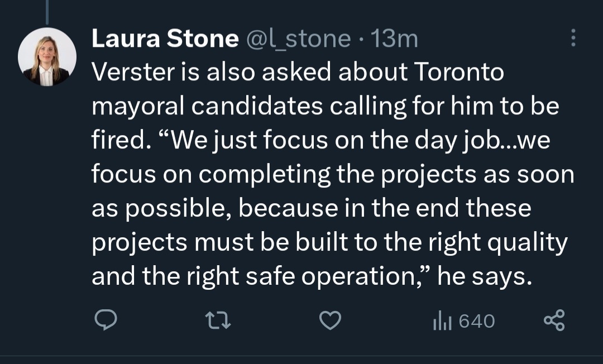
Task: Open Laura Stone's profile picture
Action: (x=47, y=57)
